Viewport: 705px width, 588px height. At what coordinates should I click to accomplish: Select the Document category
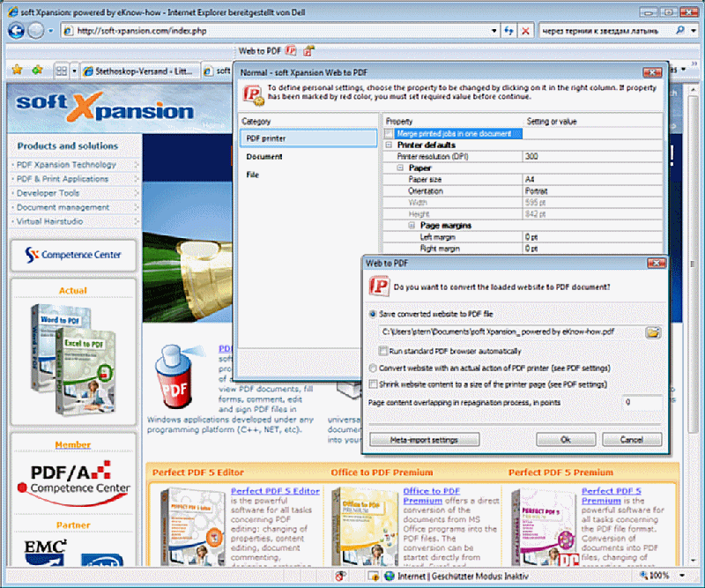(263, 157)
